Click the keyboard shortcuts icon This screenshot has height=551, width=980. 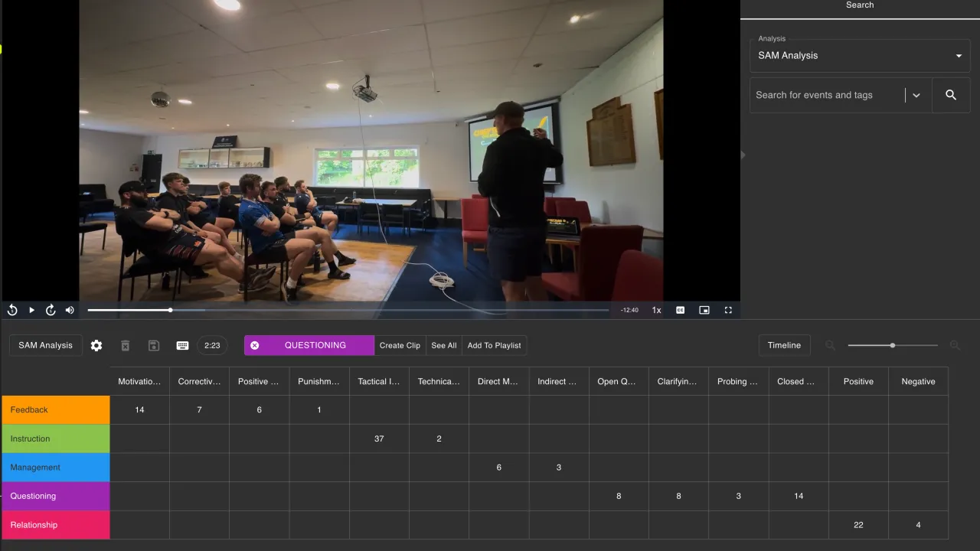click(x=182, y=345)
